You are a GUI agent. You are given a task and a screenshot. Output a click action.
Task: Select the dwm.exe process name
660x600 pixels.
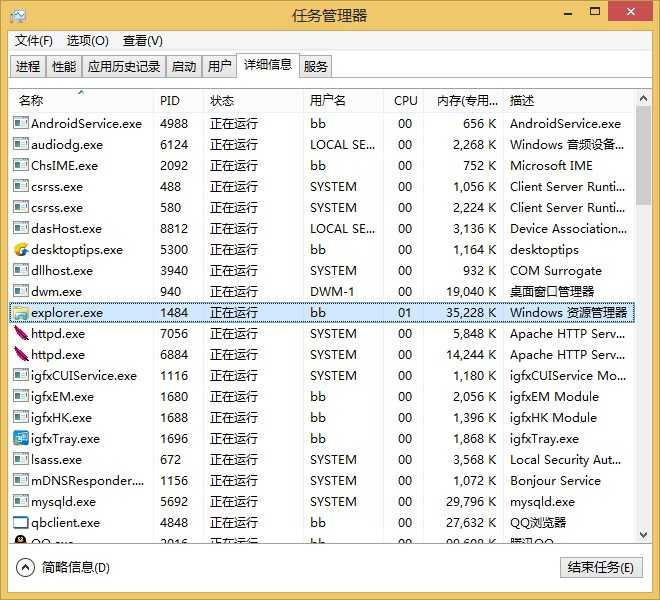56,291
